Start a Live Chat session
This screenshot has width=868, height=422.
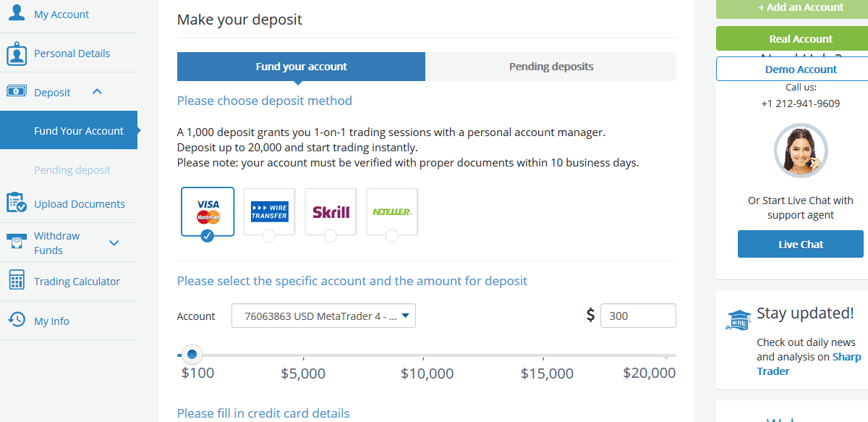pyautogui.click(x=801, y=245)
